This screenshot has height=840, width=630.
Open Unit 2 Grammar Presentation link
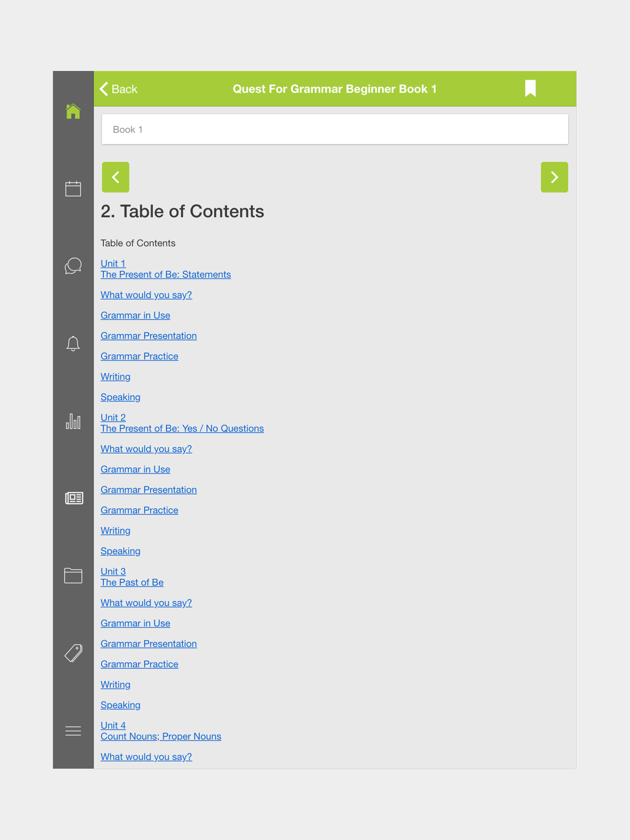[149, 490]
